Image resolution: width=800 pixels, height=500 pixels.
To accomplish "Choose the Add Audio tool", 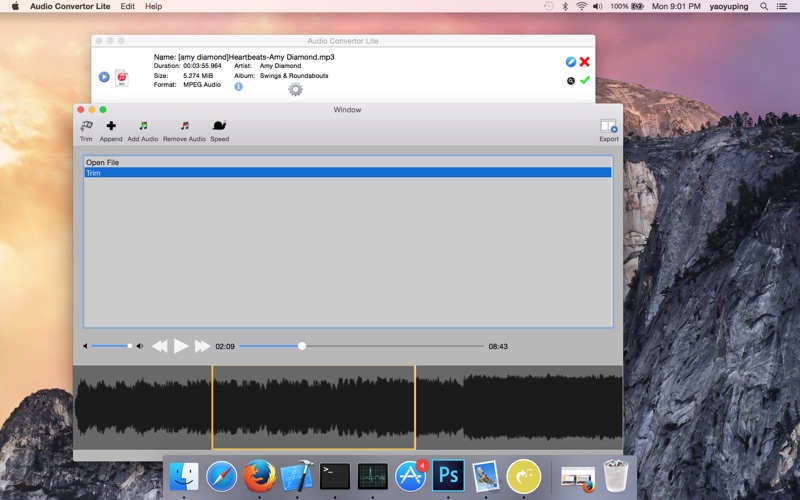I will [143, 131].
